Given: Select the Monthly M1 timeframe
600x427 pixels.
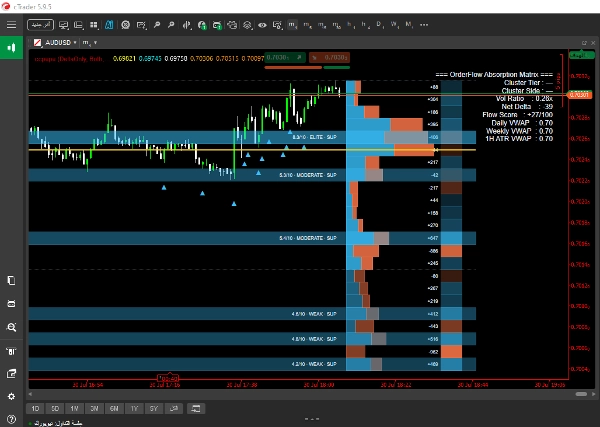Looking at the screenshot, I should coord(409,25).
